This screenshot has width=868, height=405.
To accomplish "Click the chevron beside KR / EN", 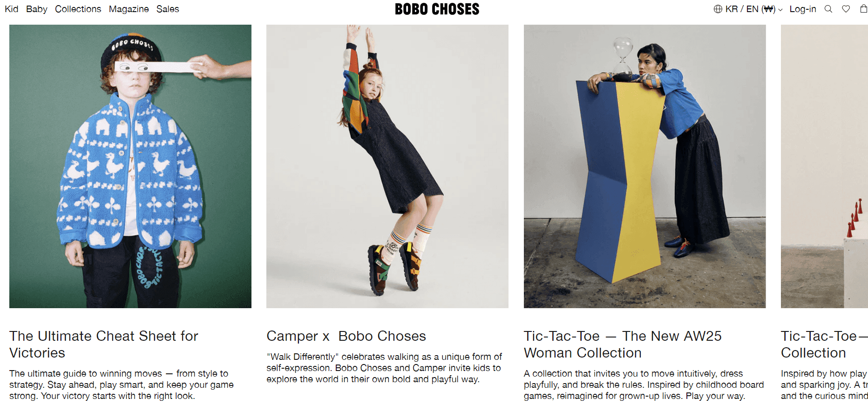I will [780, 9].
